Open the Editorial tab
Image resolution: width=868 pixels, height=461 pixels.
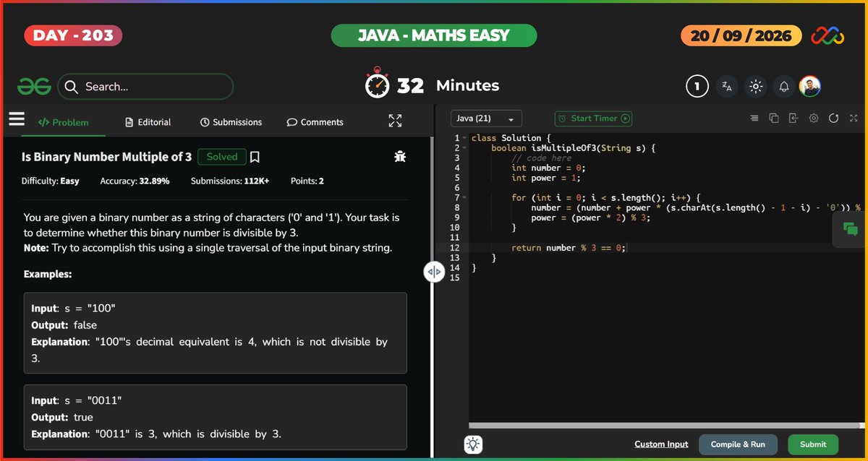point(148,122)
